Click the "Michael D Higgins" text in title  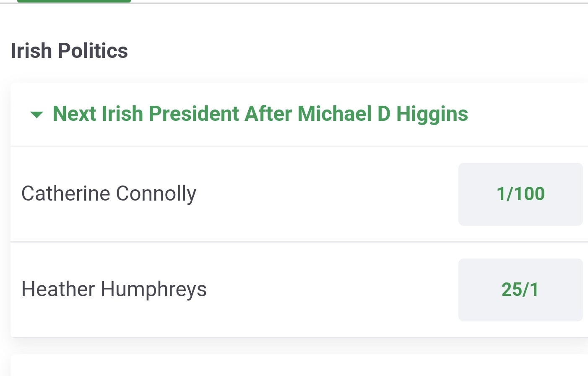(x=382, y=114)
